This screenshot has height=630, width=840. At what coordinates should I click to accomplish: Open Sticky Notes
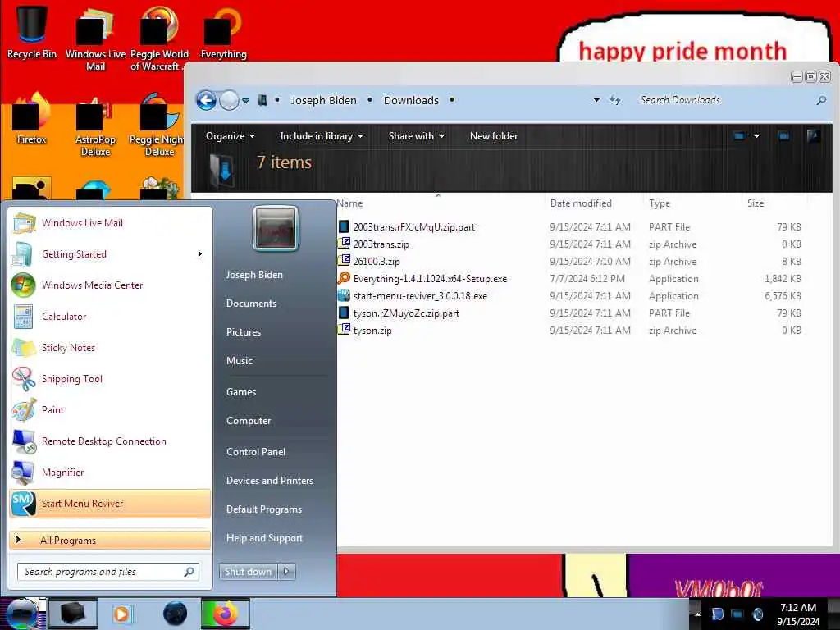coord(110,347)
